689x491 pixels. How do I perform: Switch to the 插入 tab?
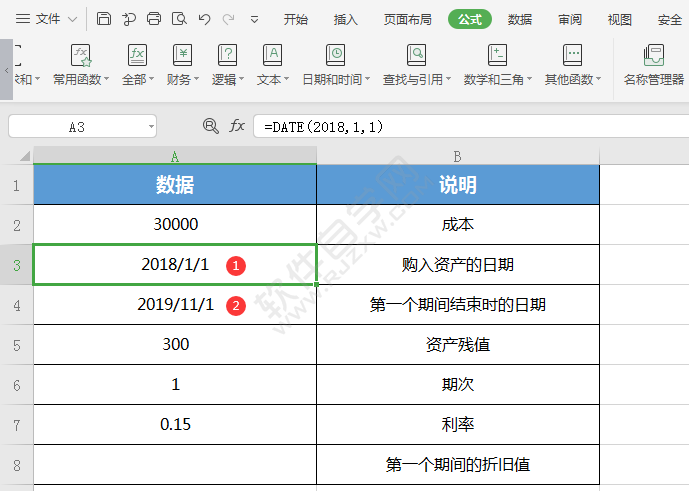pyautogui.click(x=345, y=19)
